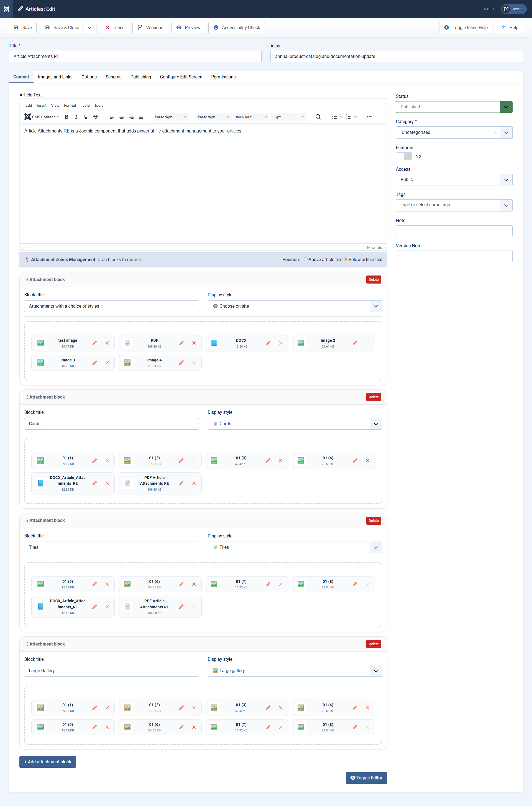Open the Access dropdown showing Public

454,180
